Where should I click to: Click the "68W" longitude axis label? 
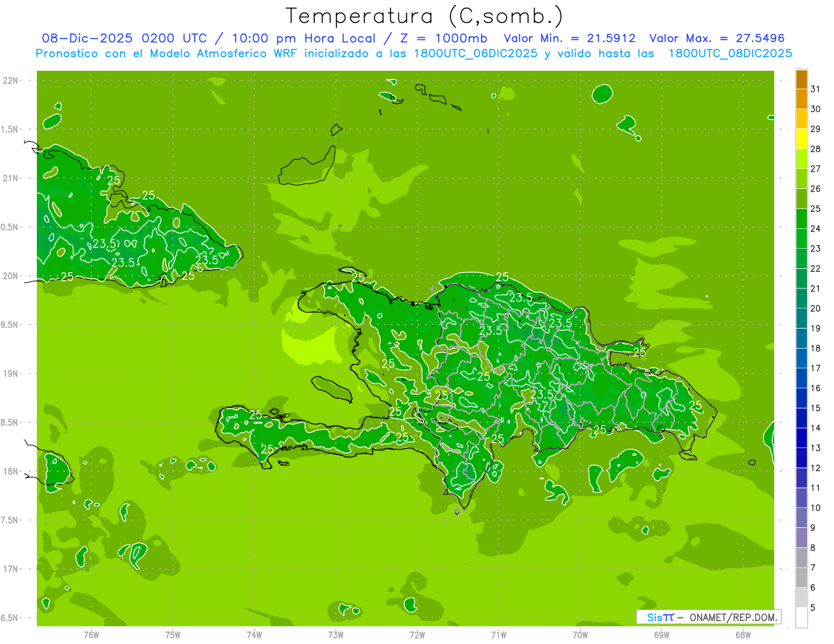click(742, 634)
